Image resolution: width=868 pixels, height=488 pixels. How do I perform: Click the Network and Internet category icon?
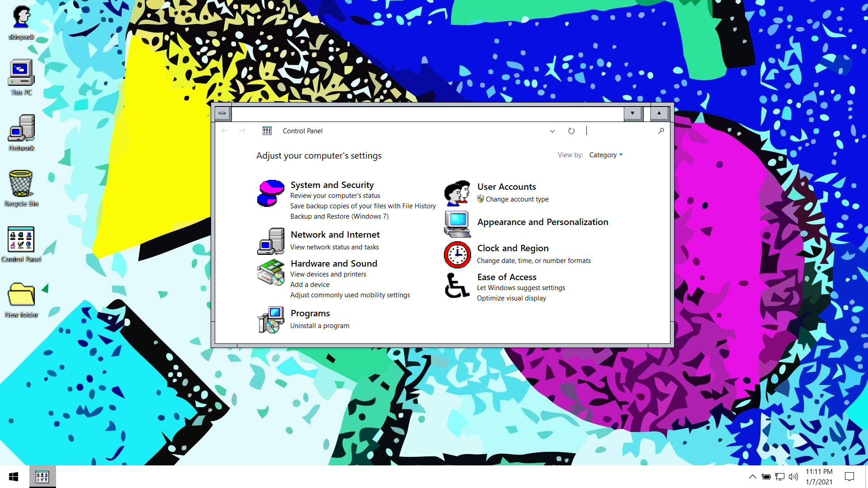tap(270, 241)
